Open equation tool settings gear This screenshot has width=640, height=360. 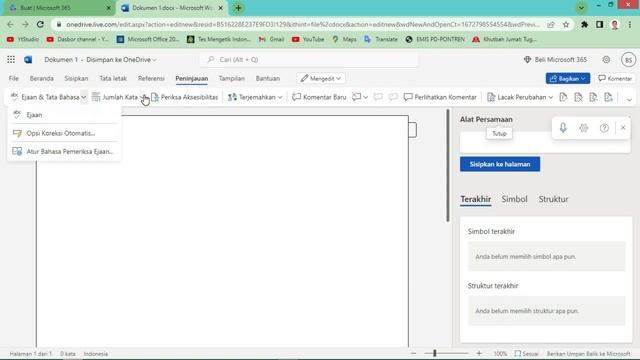(x=584, y=128)
